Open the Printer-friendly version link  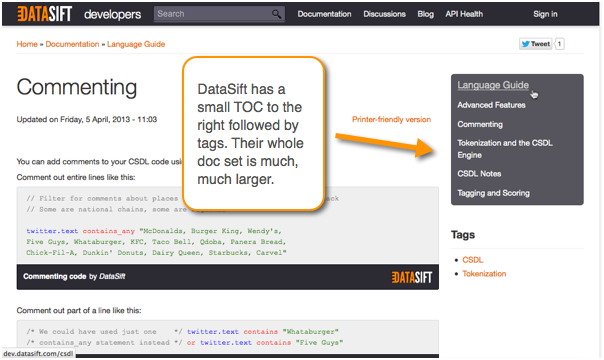pos(391,119)
